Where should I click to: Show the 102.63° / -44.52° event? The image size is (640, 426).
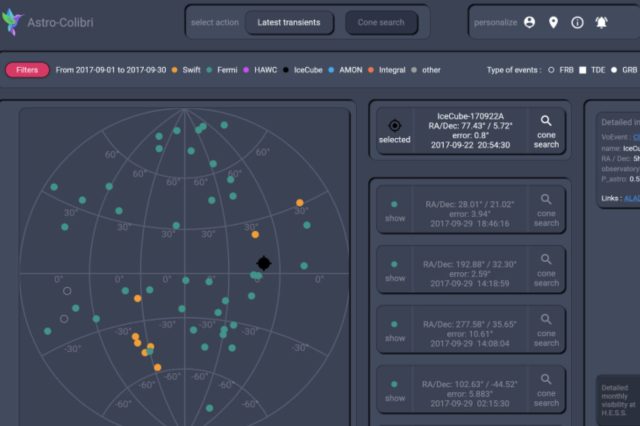[394, 390]
